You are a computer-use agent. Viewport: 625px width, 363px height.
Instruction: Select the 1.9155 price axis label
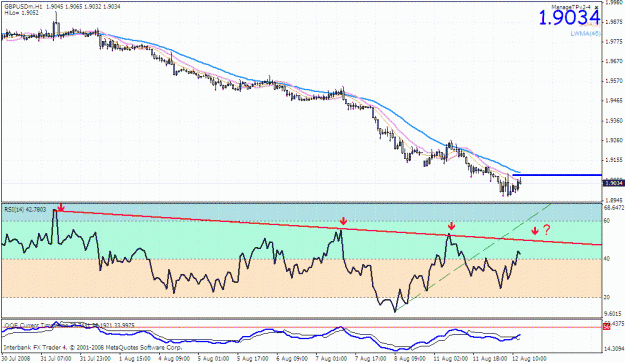(614, 160)
